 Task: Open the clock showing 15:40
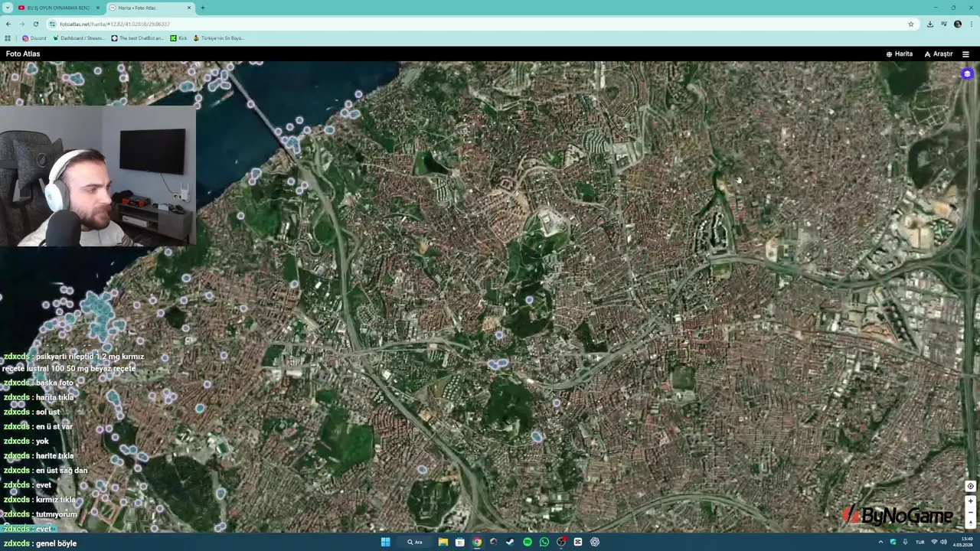pyautogui.click(x=964, y=542)
